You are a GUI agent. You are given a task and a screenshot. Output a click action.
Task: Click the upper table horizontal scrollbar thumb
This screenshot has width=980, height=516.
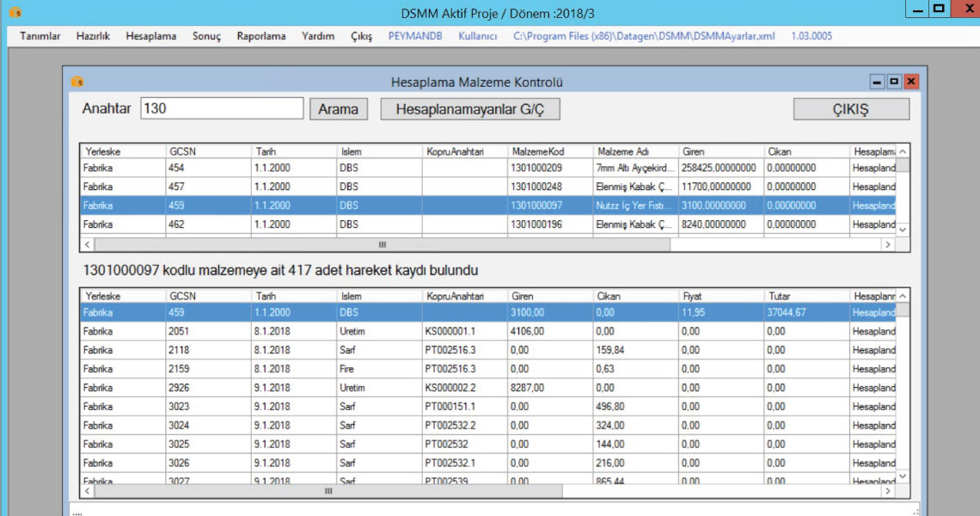point(383,244)
